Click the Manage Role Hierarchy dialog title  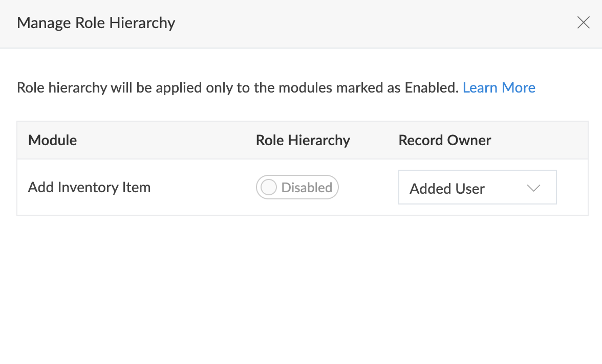[x=96, y=23]
